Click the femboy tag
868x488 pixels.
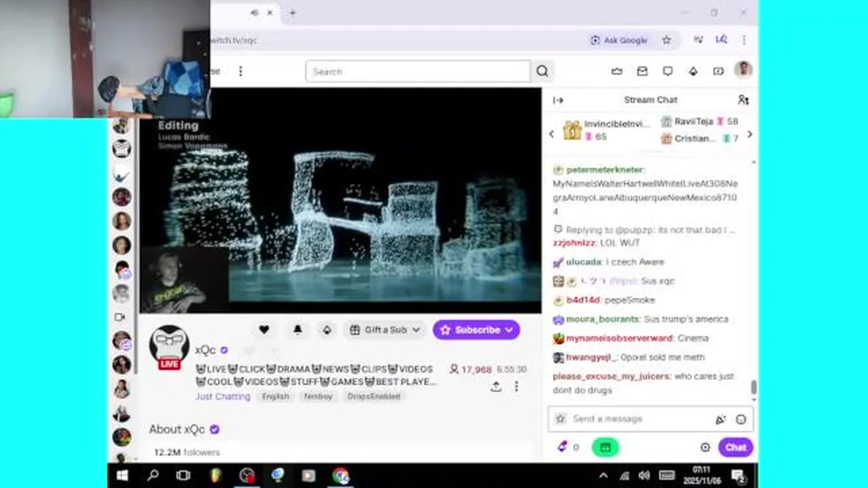[x=318, y=396]
